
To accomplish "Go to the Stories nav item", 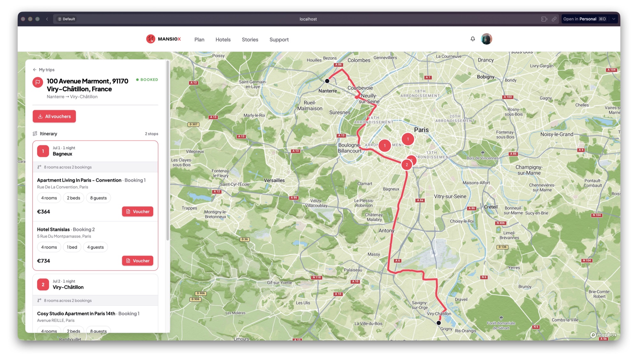I will (x=250, y=40).
